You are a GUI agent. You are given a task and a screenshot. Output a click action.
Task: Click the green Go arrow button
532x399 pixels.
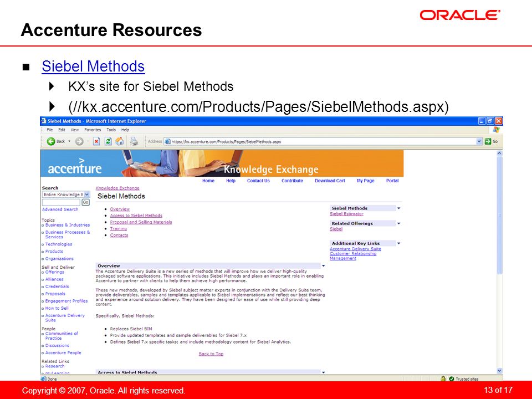(x=488, y=141)
